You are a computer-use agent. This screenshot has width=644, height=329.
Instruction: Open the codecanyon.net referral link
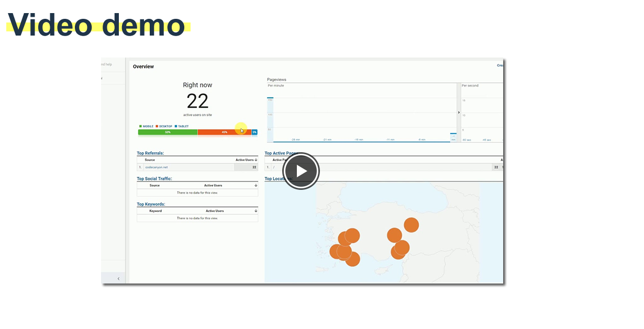(x=157, y=167)
